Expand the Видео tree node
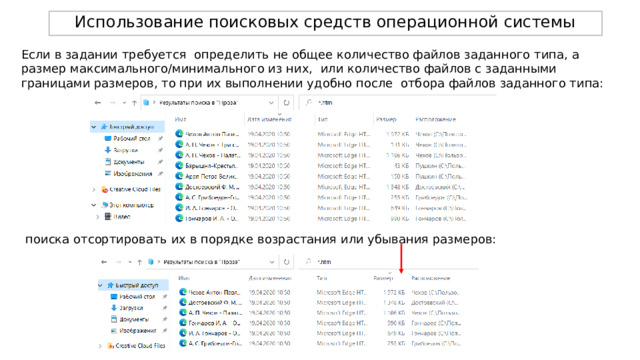Viewport: 640px width, 360px height. [x=98, y=217]
